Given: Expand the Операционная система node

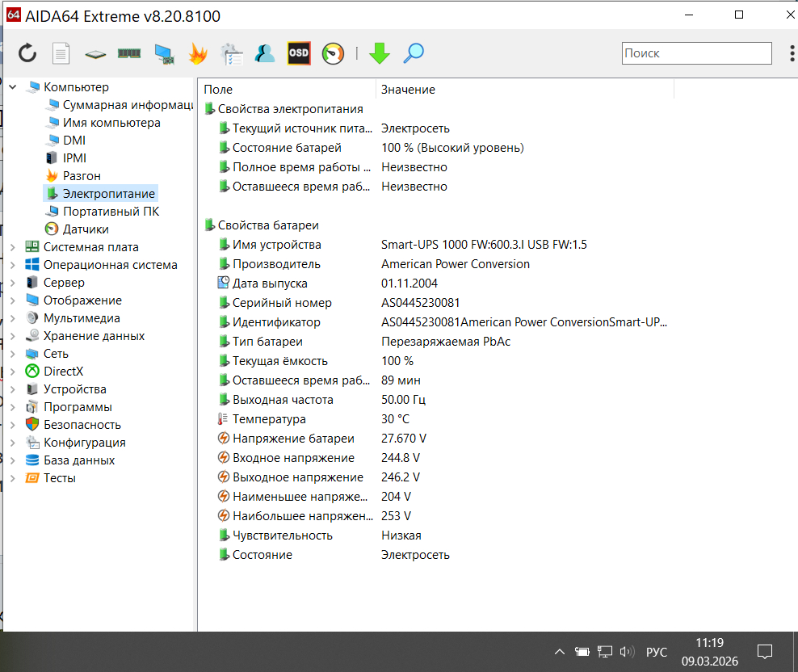Looking at the screenshot, I should coord(13,265).
